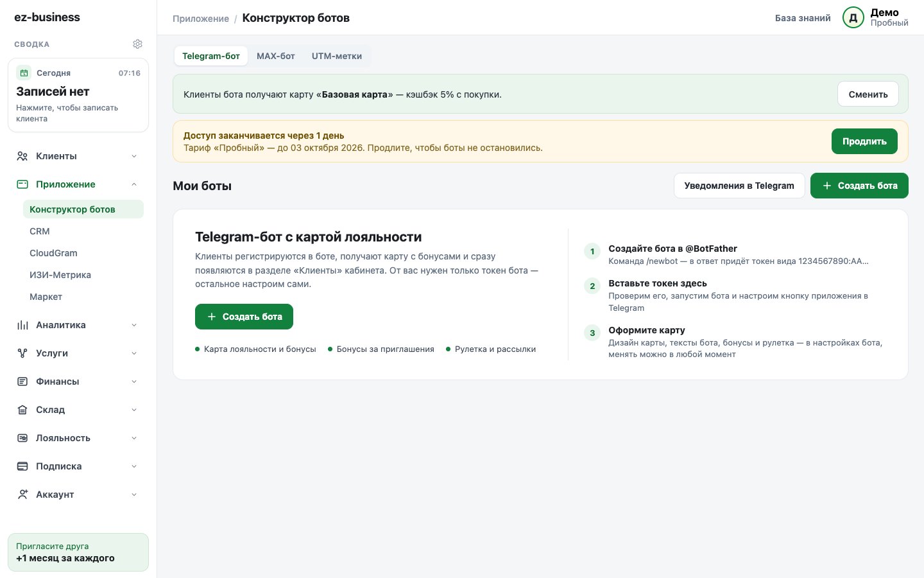Click the Склад warehouse icon
924x578 pixels.
[22, 410]
